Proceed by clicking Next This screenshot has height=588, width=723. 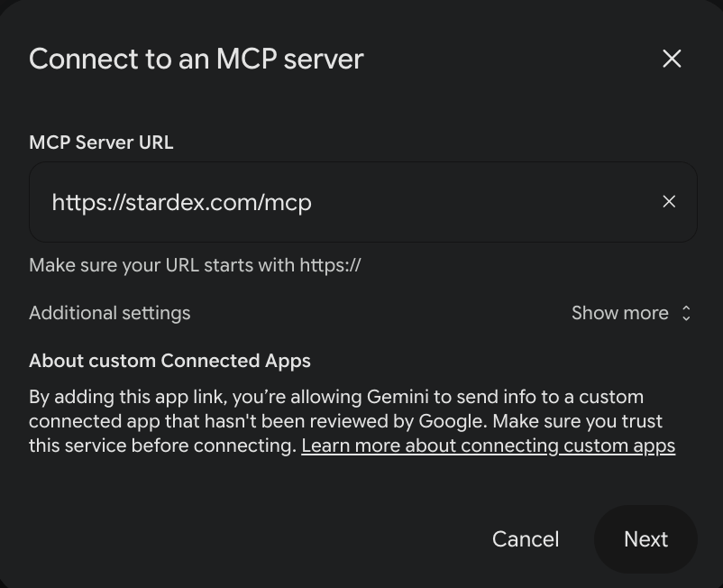click(x=645, y=539)
